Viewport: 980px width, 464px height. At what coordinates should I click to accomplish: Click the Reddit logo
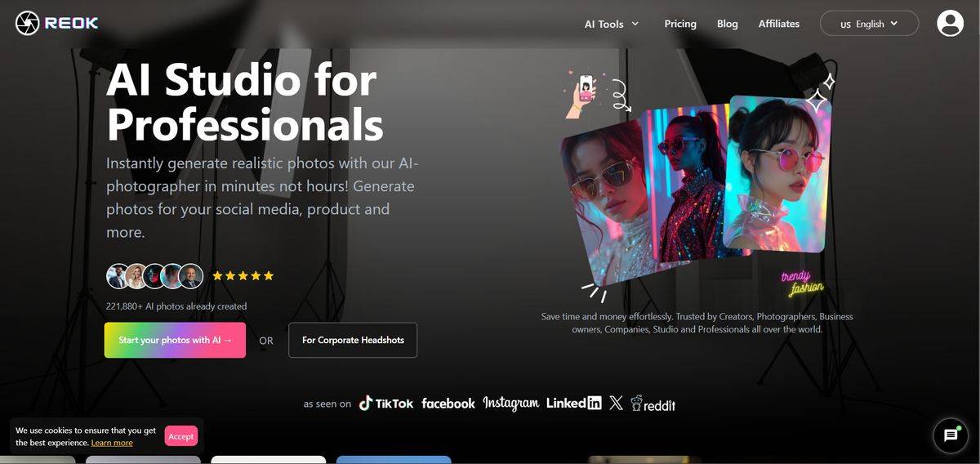click(653, 404)
